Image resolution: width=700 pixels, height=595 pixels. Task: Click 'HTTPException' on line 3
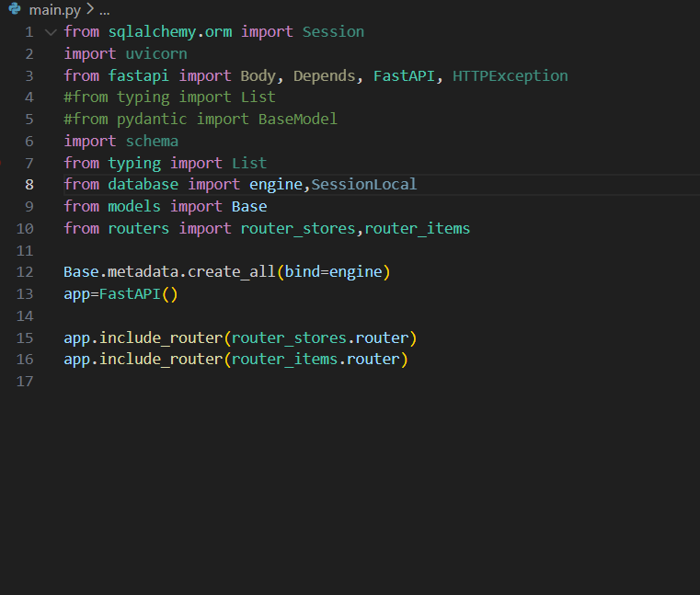[511, 76]
